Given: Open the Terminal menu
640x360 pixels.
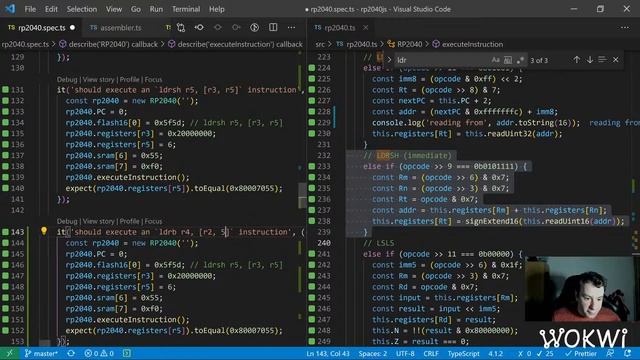Looking at the screenshot, I should tap(186, 9).
